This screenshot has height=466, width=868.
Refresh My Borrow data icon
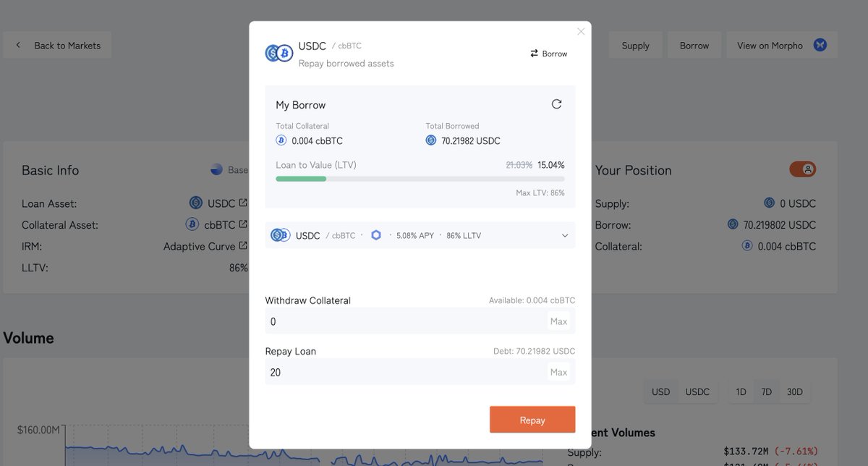556,104
